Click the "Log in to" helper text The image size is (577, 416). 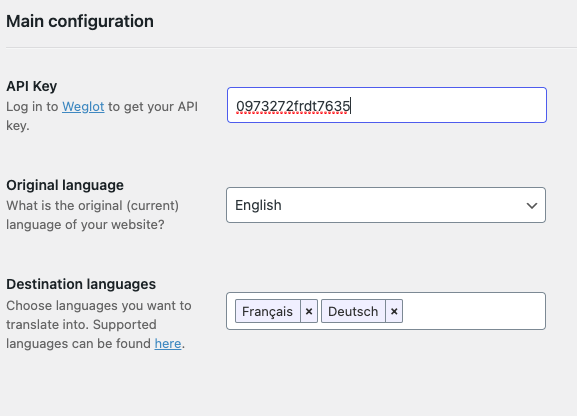[x=32, y=107]
